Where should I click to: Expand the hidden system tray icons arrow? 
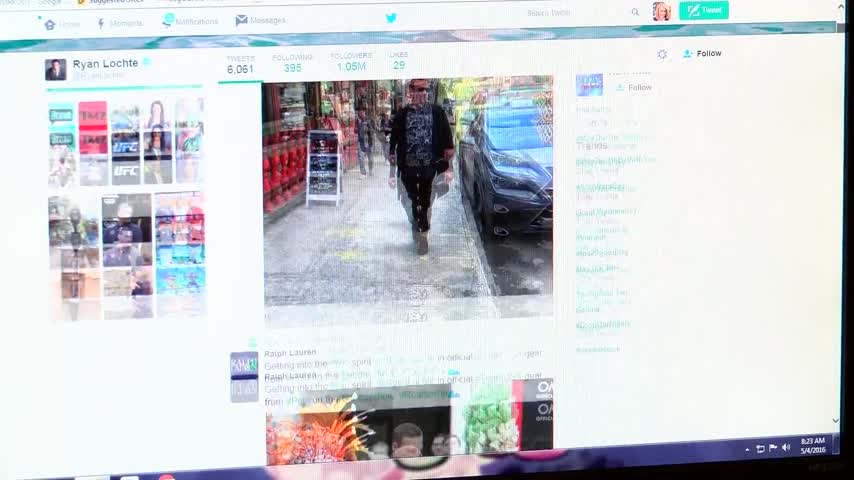[x=747, y=449]
